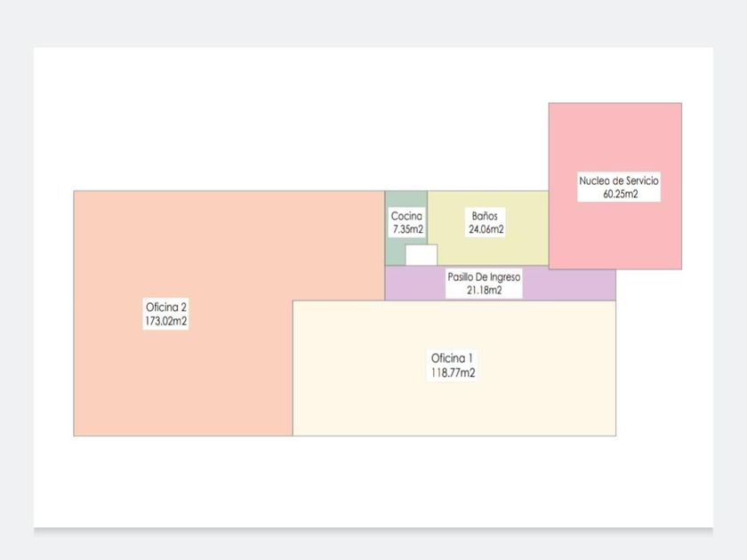Screen dimensions: 747x560
Task: Select the 24.06m2 area value
Action: (486, 229)
